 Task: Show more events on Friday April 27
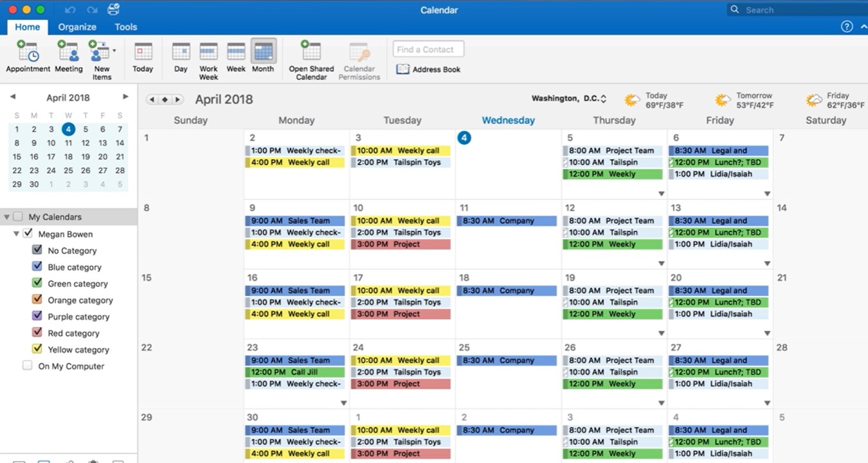(767, 403)
